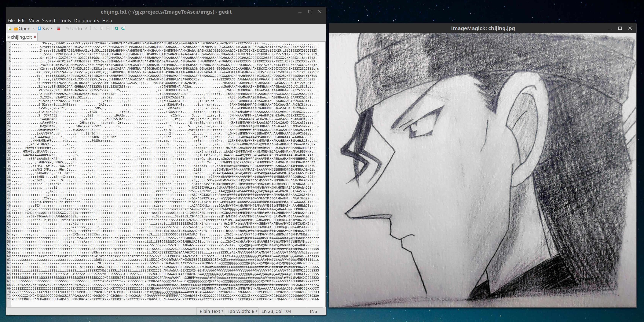This screenshot has height=322, width=644.
Task: Click the Open button
Action: [22, 28]
